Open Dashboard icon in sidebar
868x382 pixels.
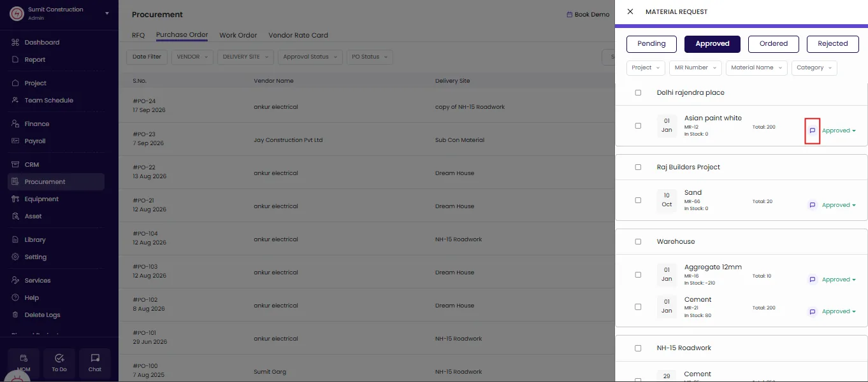[16, 43]
